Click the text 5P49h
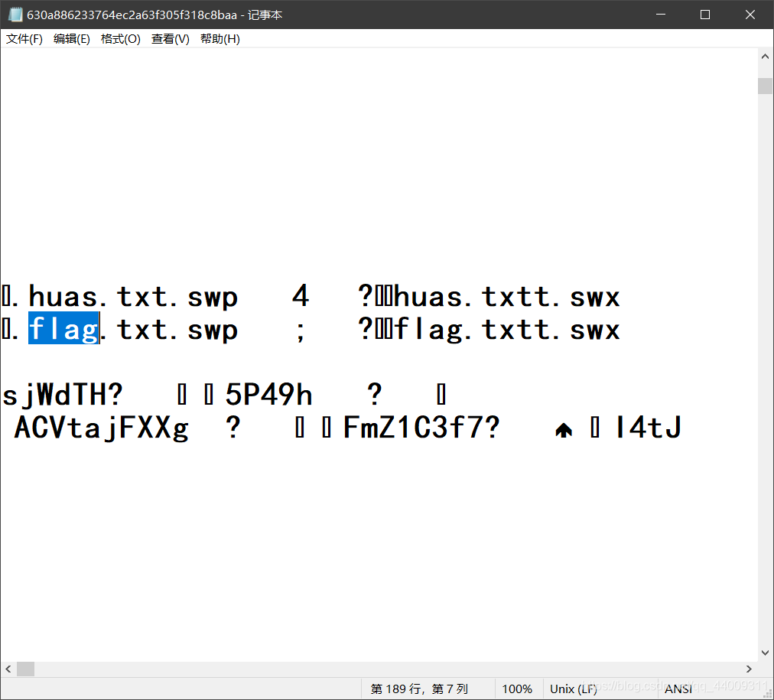The image size is (774, 700). (x=269, y=395)
